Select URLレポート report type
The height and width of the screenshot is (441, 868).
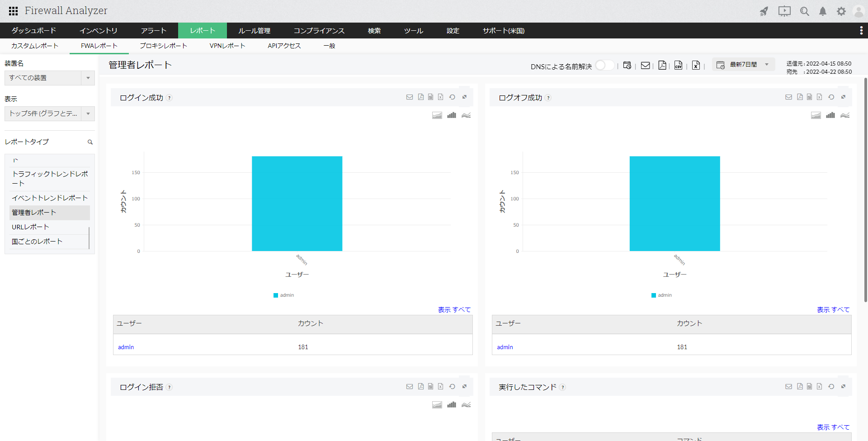[50, 227]
